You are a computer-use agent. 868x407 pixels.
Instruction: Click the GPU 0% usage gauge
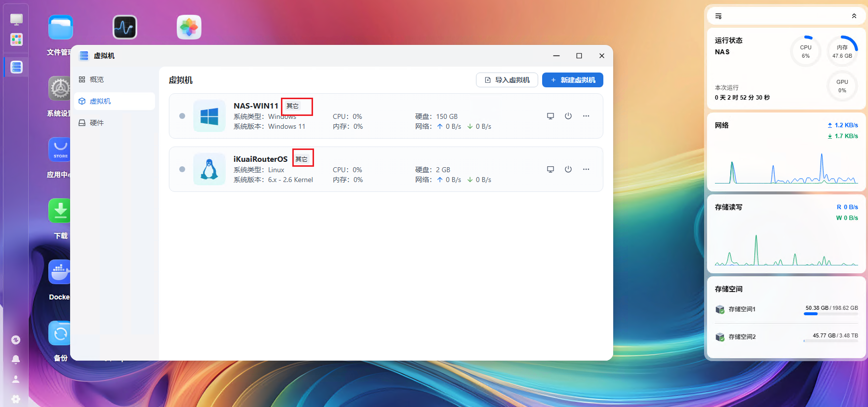(x=842, y=86)
